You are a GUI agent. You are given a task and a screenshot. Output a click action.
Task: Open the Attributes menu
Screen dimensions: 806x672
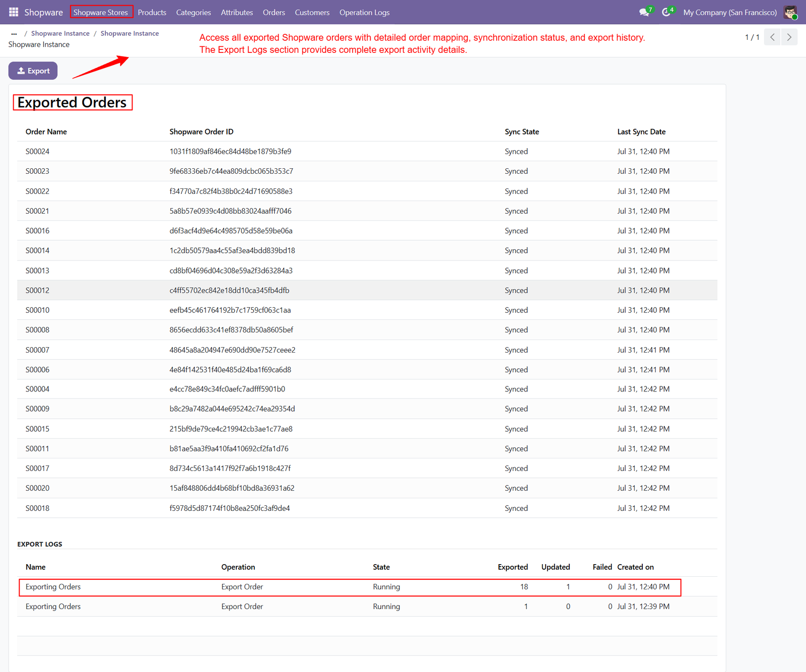237,12
